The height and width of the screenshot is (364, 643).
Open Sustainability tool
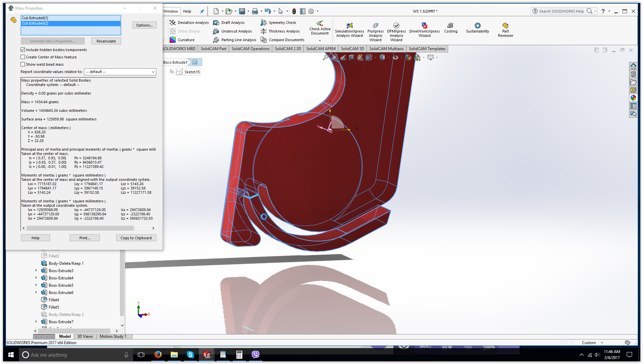477,28
